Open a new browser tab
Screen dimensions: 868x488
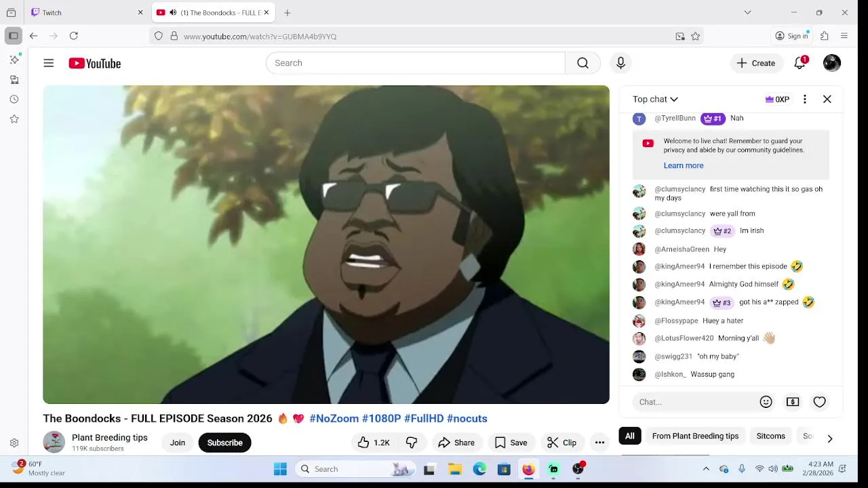coord(288,12)
